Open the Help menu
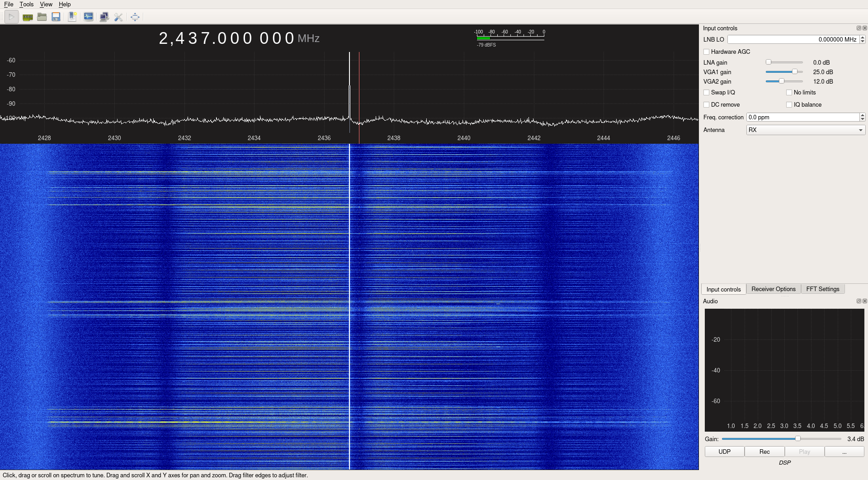This screenshot has width=868, height=480. [x=65, y=5]
